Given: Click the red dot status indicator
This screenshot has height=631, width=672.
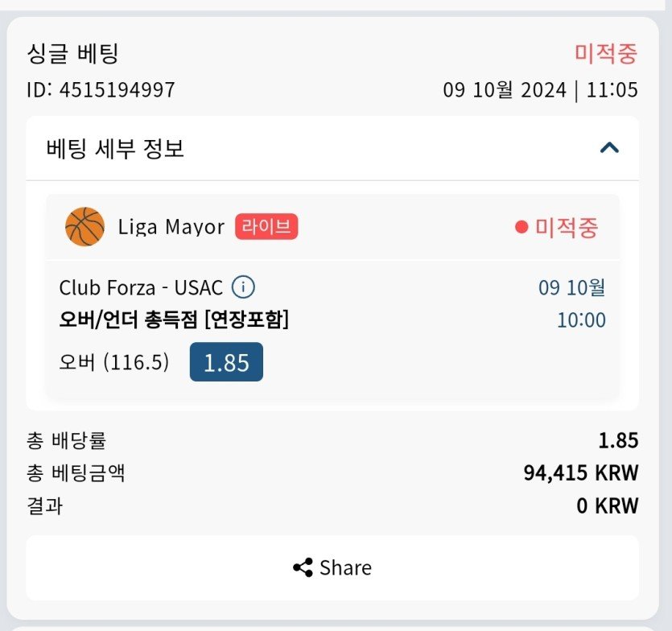Looking at the screenshot, I should click(x=522, y=228).
